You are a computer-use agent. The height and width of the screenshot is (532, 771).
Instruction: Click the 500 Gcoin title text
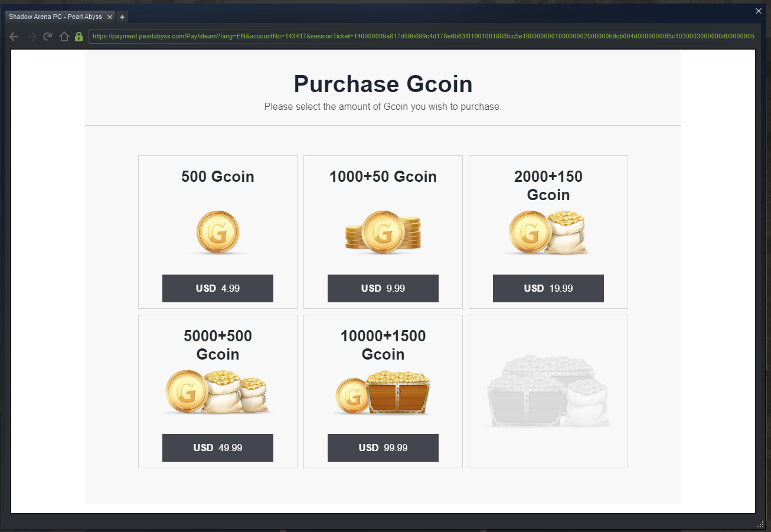point(218,177)
